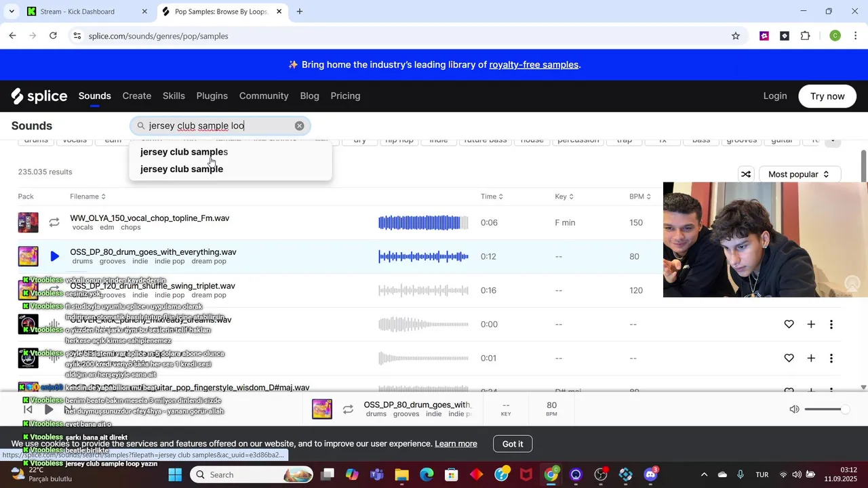Image resolution: width=868 pixels, height=488 pixels.
Task: Open more options for the 0:00 sample
Action: pyautogui.click(x=831, y=325)
